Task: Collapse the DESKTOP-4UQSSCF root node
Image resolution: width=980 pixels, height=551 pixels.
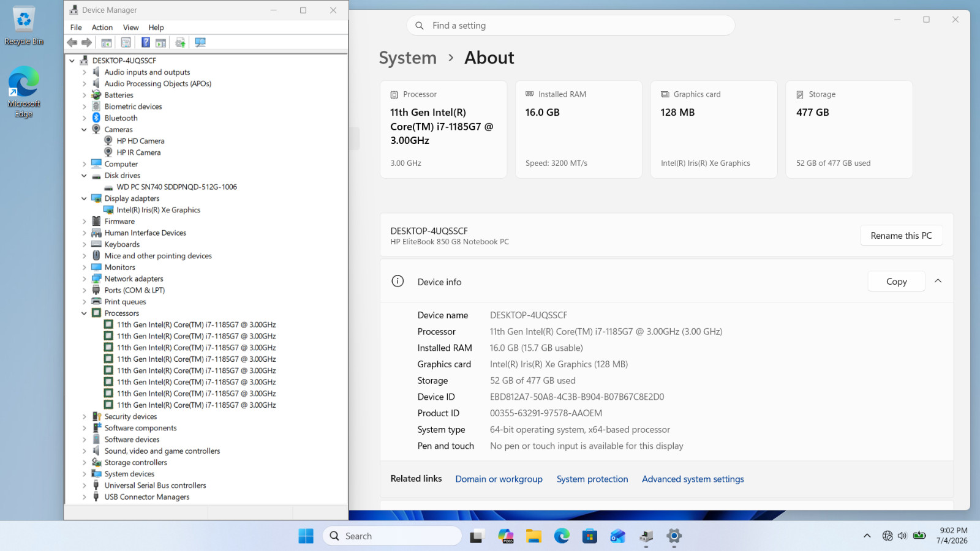Action: pyautogui.click(x=72, y=61)
